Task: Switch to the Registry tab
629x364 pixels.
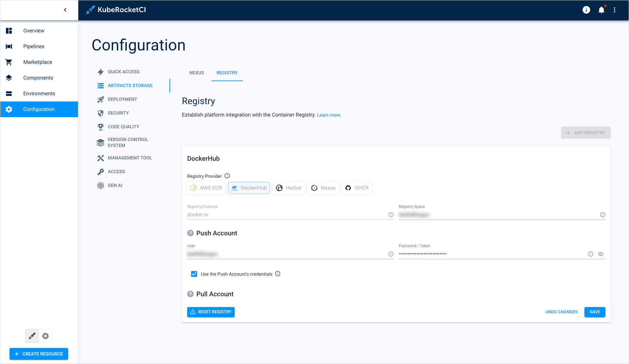Action: coord(227,73)
